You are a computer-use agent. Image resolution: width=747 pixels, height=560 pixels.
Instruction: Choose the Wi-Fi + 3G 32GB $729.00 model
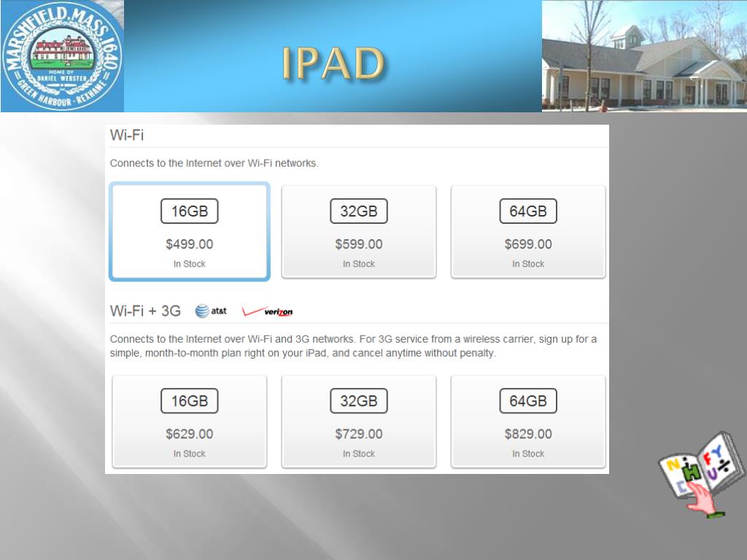tap(359, 421)
